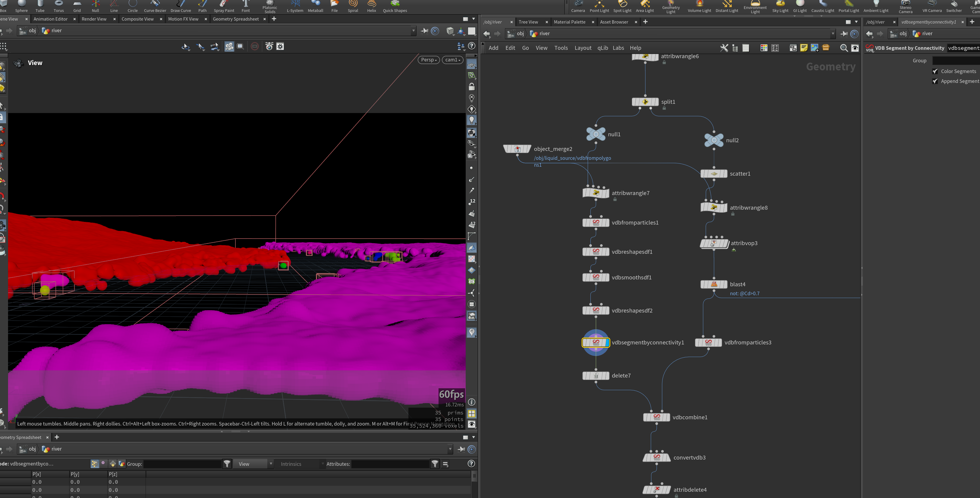Image resolution: width=980 pixels, height=498 pixels.
Task: Open the Persp viewport dropdown
Action: (429, 60)
